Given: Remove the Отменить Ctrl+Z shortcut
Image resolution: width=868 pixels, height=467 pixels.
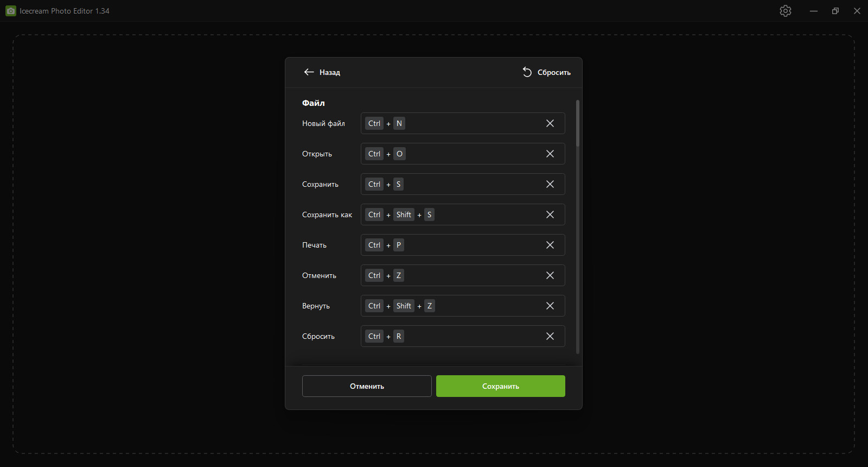Looking at the screenshot, I should (x=550, y=275).
